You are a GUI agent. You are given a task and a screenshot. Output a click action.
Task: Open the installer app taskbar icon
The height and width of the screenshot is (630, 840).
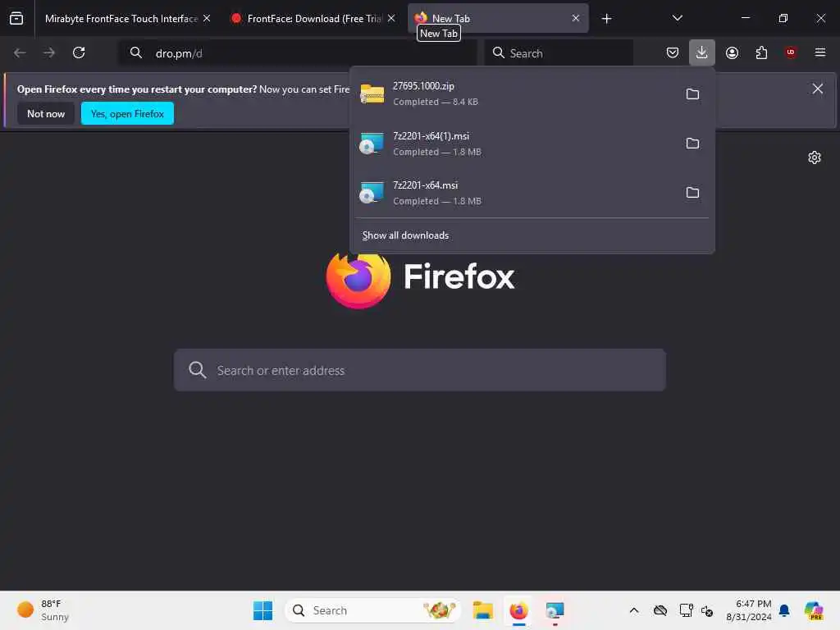click(x=555, y=610)
